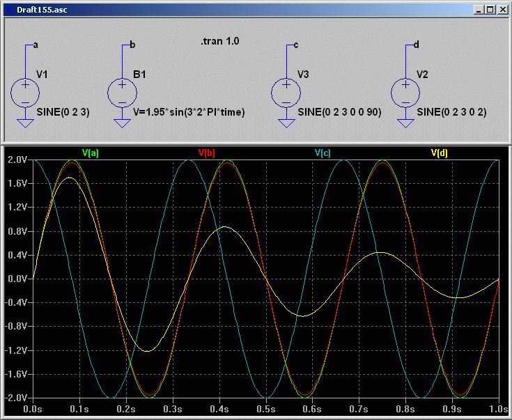
Task: Click the SINE(0 2 3 0 2) value
Action: pos(451,112)
